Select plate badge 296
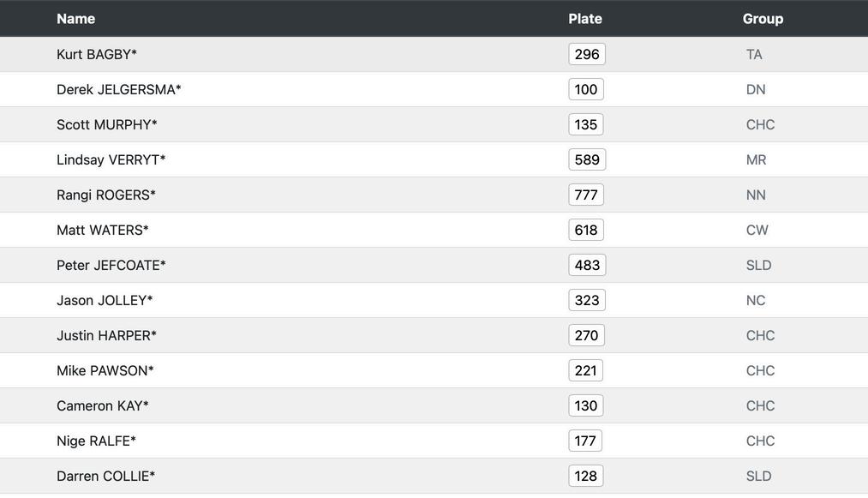 coord(587,54)
